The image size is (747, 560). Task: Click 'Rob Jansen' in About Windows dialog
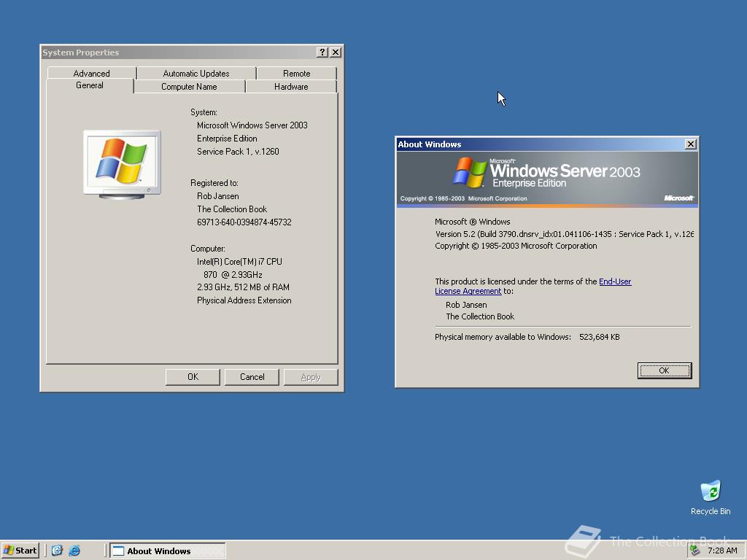click(466, 305)
